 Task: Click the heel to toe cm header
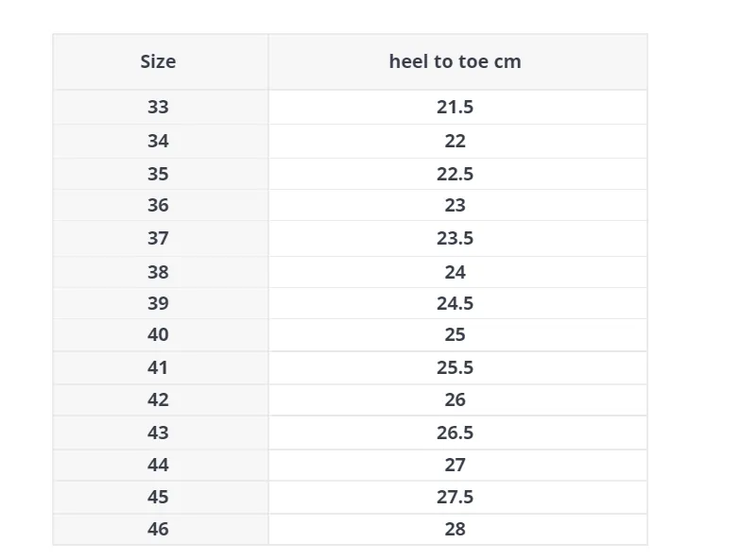[455, 61]
